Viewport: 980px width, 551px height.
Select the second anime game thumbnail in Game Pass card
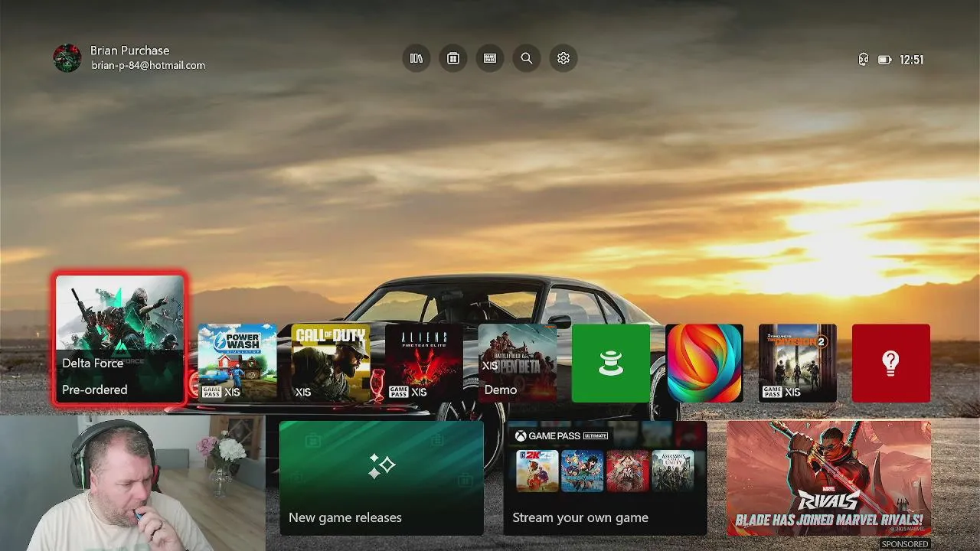click(x=583, y=471)
